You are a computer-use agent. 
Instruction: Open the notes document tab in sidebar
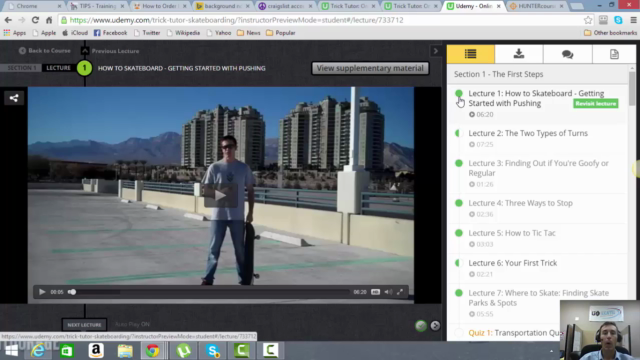click(x=614, y=54)
